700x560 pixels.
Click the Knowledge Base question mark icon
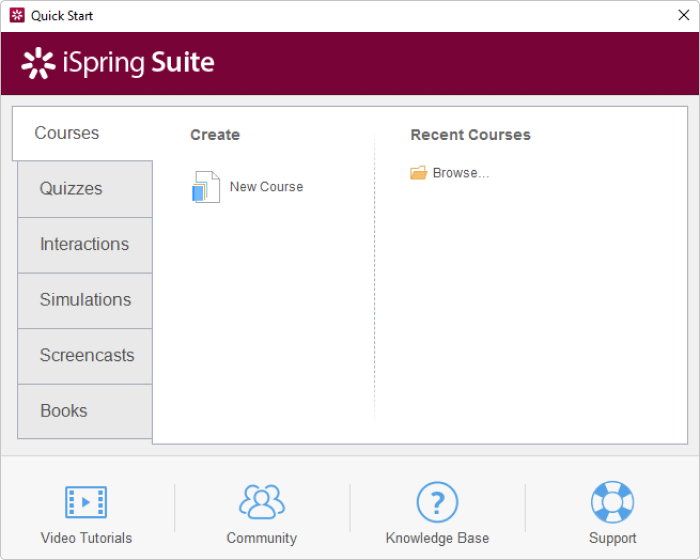437,502
